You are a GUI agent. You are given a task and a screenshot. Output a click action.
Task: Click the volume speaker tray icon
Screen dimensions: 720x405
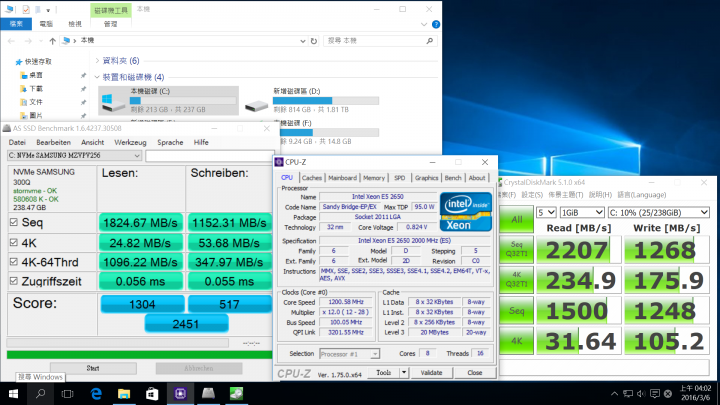pos(641,394)
